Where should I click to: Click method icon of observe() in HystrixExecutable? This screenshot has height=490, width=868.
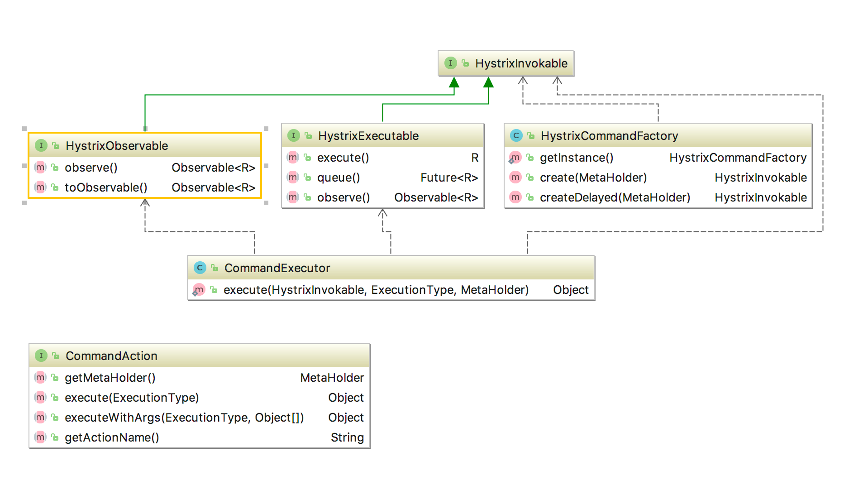point(293,197)
